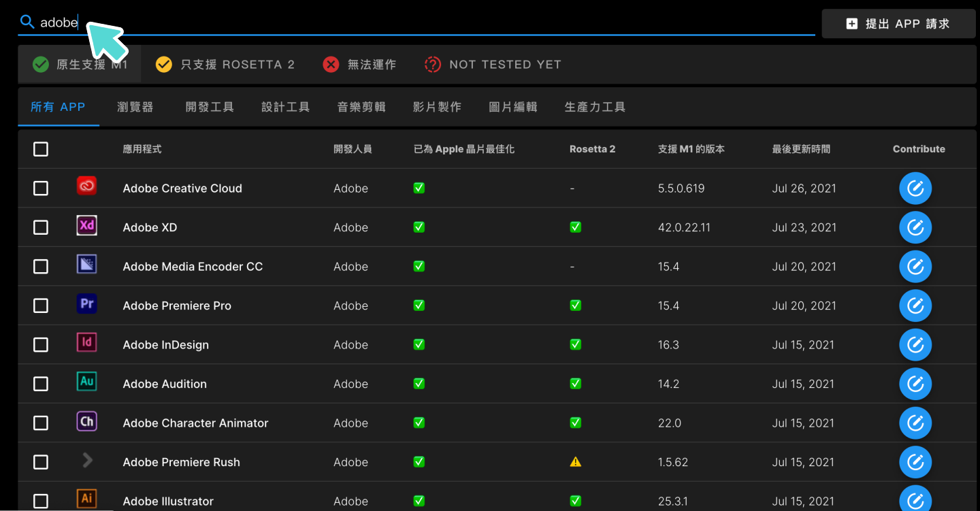Open contribute edit for Adobe Audition
The height and width of the screenshot is (511, 980).
[x=915, y=384]
